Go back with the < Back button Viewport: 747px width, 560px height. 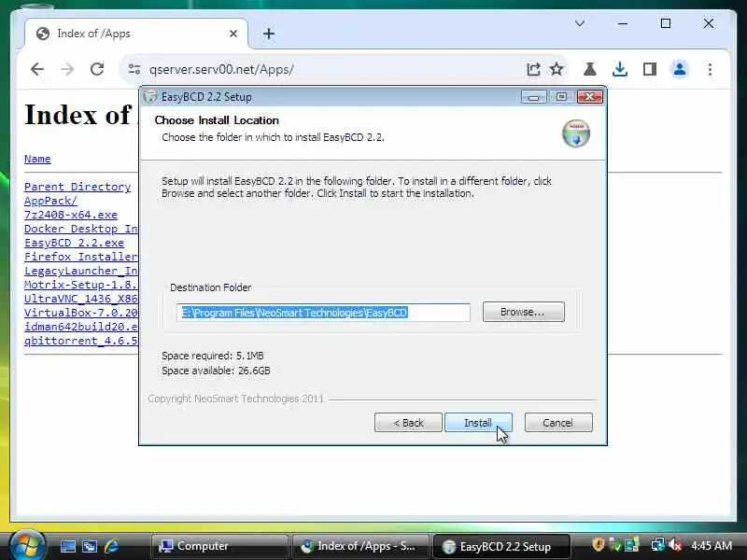coord(408,423)
